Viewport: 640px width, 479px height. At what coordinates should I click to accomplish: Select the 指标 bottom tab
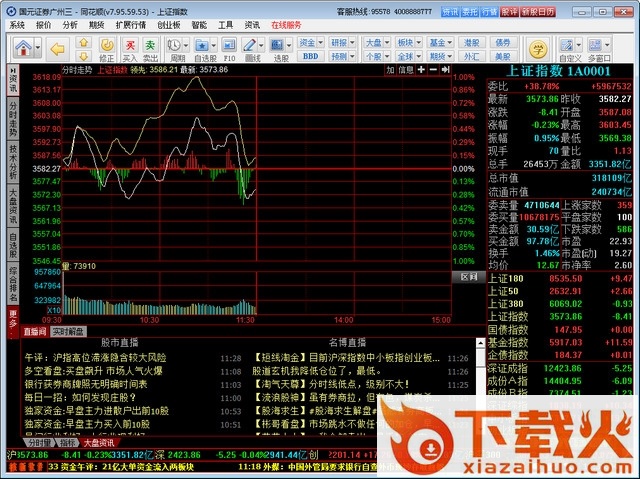pos(68,443)
